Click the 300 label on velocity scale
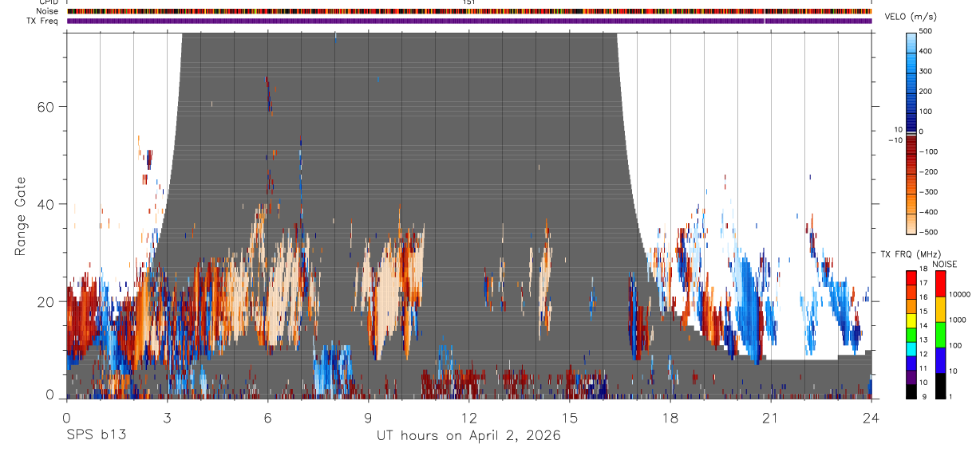Screen dimensions: 980x452 point(926,71)
